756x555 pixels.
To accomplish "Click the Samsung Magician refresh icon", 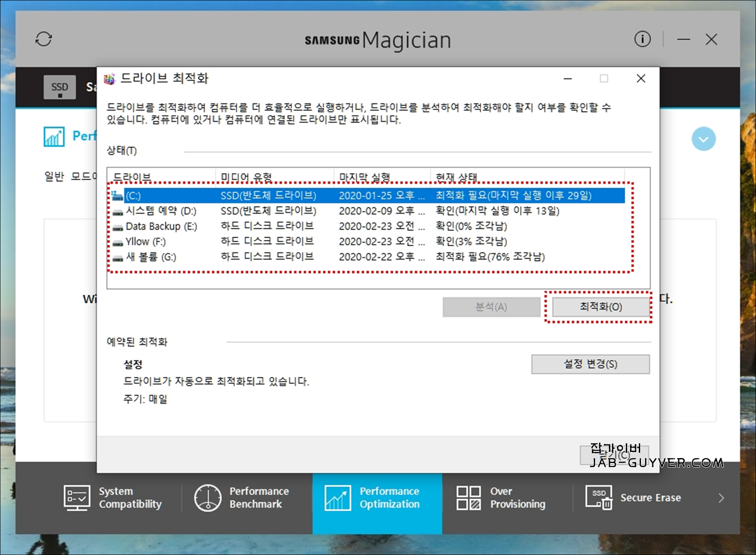I will tap(44, 39).
